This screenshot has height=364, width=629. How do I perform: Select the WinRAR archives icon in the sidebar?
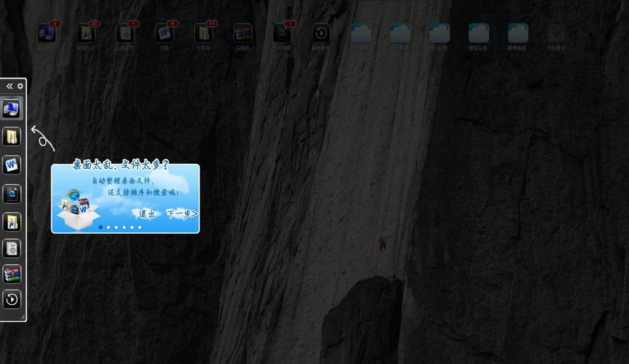(x=12, y=274)
